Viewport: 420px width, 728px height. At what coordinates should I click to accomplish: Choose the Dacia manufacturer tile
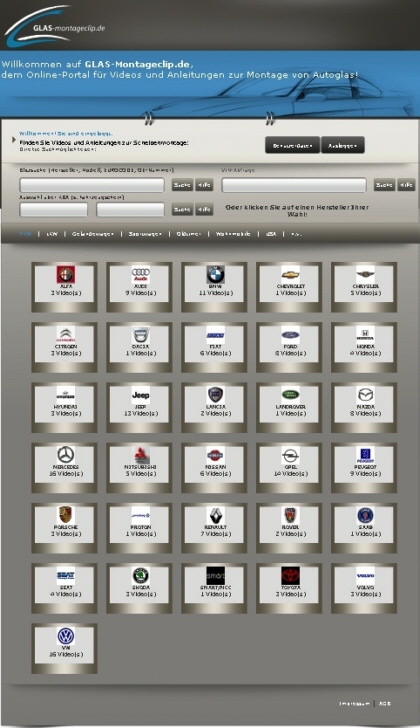(x=139, y=347)
